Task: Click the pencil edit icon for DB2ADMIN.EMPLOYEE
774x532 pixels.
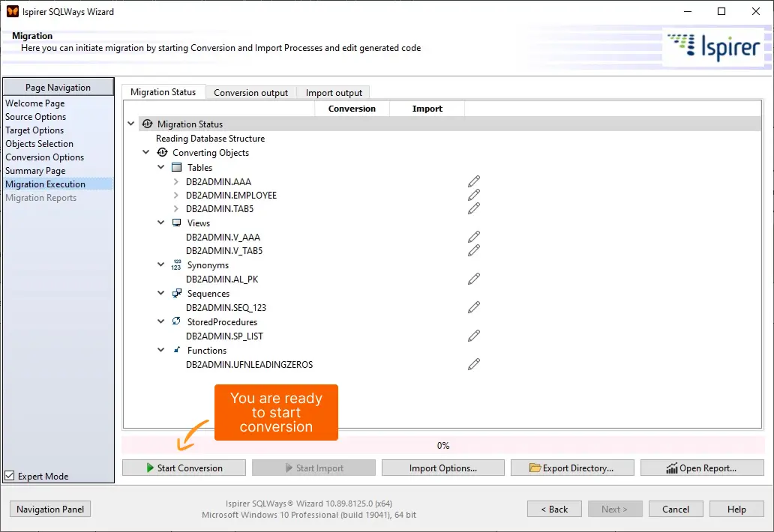Action: (474, 195)
